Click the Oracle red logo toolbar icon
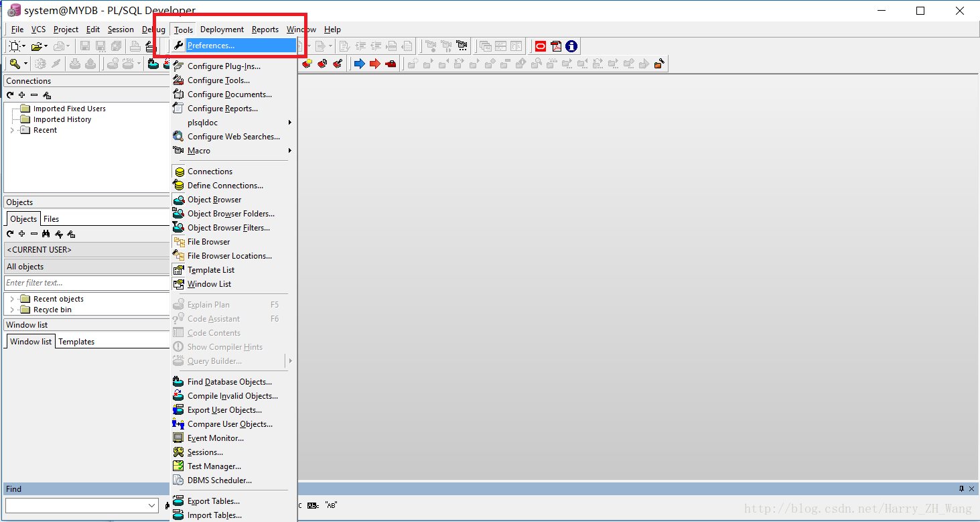Screen dimensions: 980x522 pyautogui.click(x=541, y=46)
